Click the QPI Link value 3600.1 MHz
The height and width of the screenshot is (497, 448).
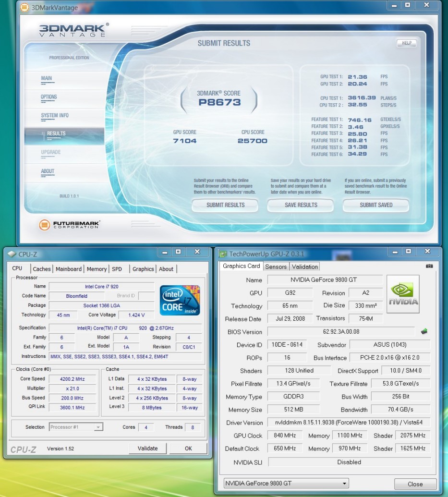(x=73, y=408)
